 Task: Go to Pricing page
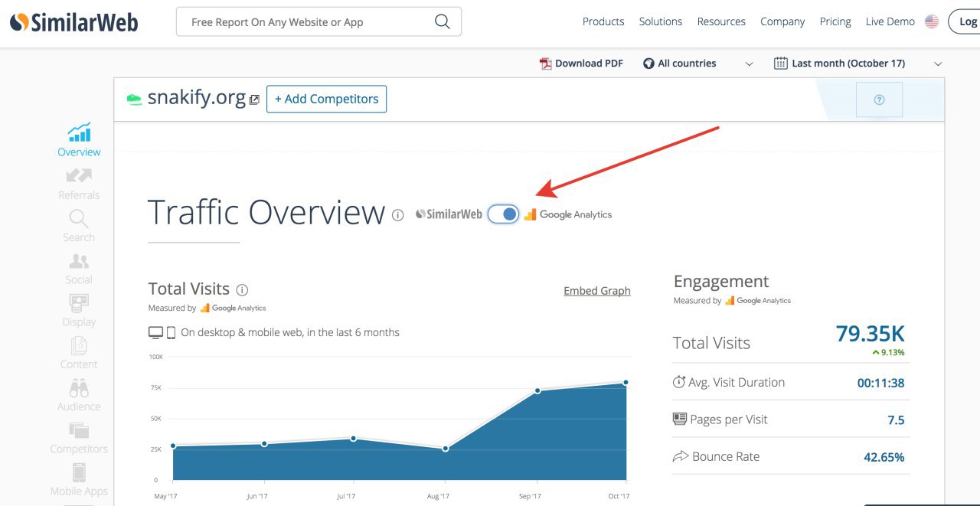coord(835,21)
